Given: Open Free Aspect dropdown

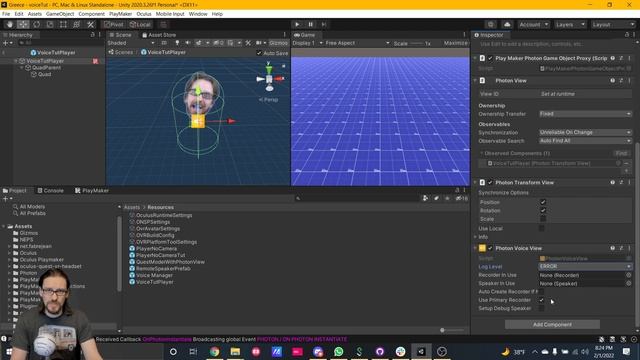Looking at the screenshot, I should pos(358,43).
